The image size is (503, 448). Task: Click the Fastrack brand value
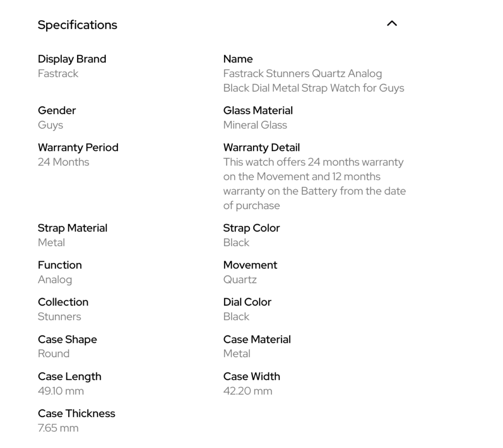tap(58, 74)
